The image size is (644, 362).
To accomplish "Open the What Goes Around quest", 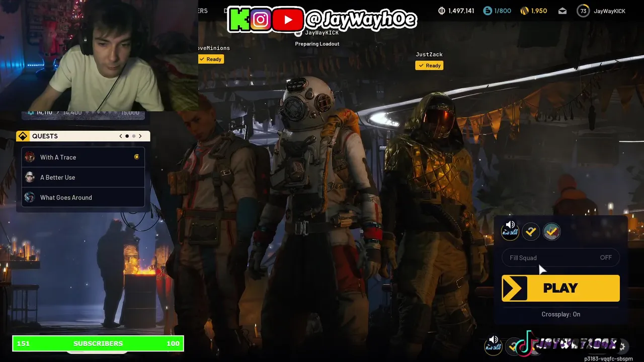I will coord(83,198).
